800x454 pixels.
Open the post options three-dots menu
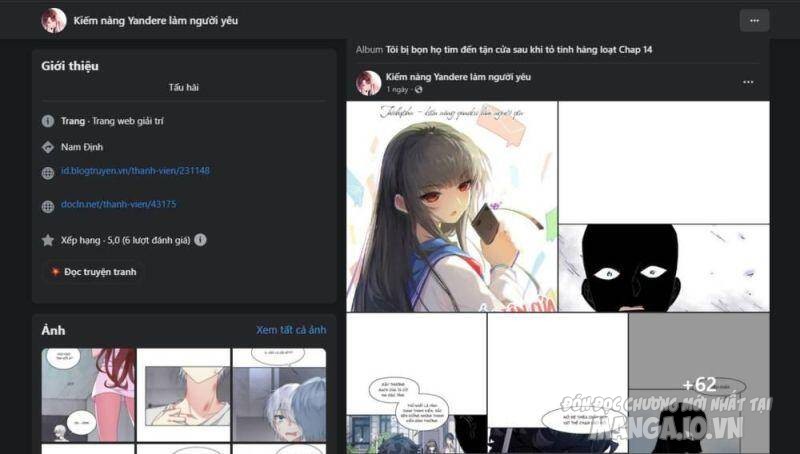pyautogui.click(x=748, y=82)
